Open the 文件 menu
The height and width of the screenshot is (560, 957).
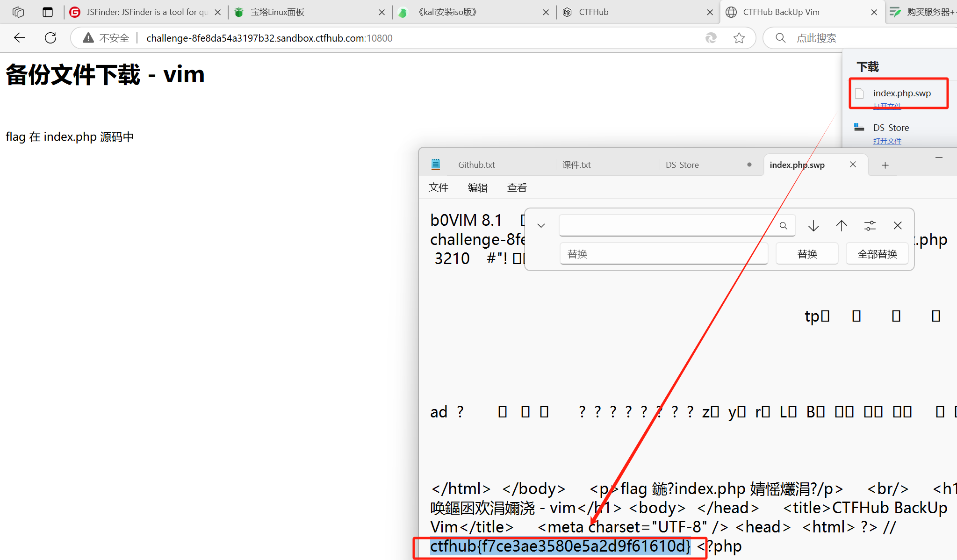[x=438, y=187]
